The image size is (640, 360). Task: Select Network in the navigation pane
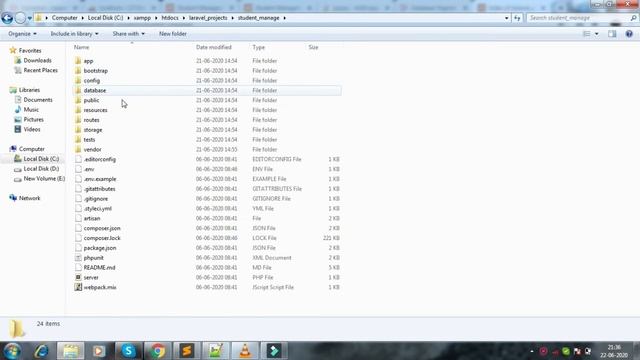(29, 198)
